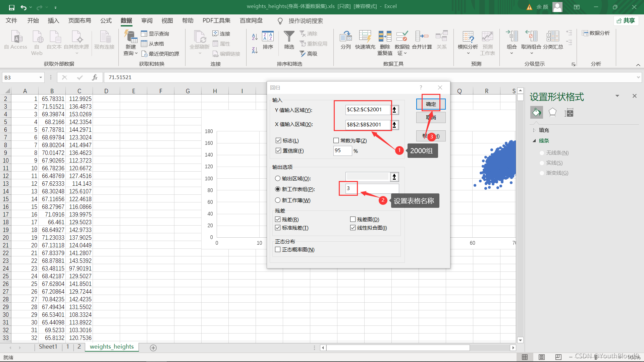Click the Filter funnel icon
644x362 pixels.
pos(289,37)
